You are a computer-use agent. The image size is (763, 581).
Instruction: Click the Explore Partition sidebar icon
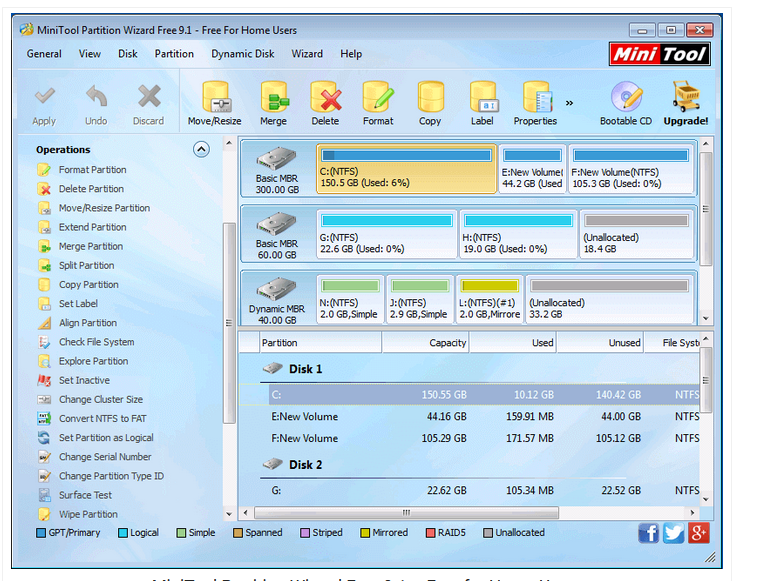click(44, 361)
